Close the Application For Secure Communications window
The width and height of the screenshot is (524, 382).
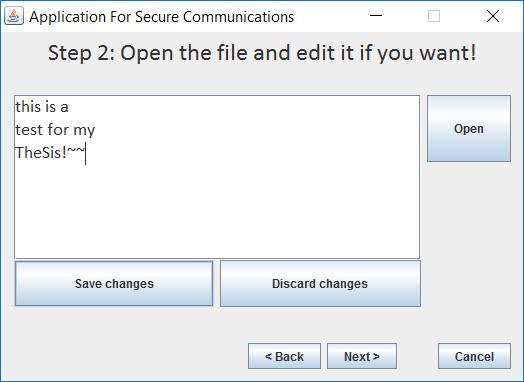point(493,16)
